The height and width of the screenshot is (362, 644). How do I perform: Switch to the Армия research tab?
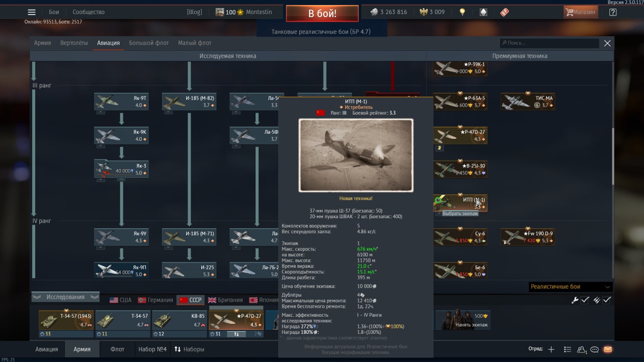(x=42, y=43)
